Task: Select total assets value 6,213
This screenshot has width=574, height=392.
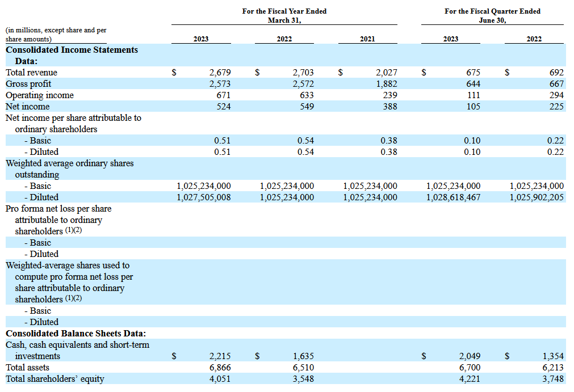Action: click(x=553, y=368)
